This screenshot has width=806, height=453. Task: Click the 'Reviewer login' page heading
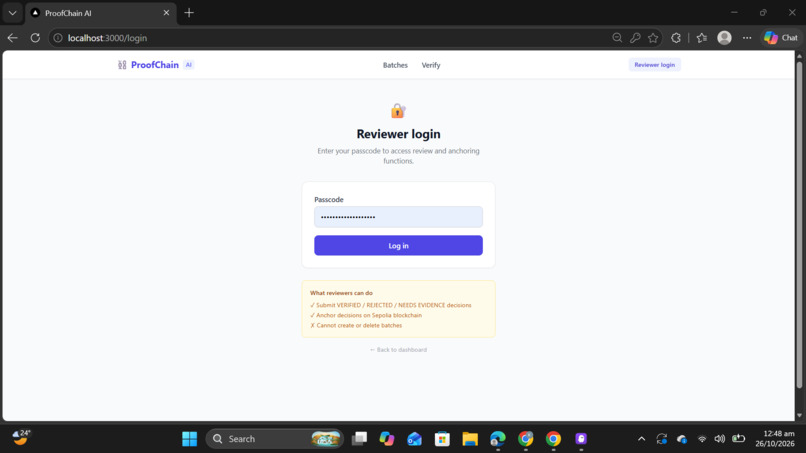pyautogui.click(x=398, y=134)
